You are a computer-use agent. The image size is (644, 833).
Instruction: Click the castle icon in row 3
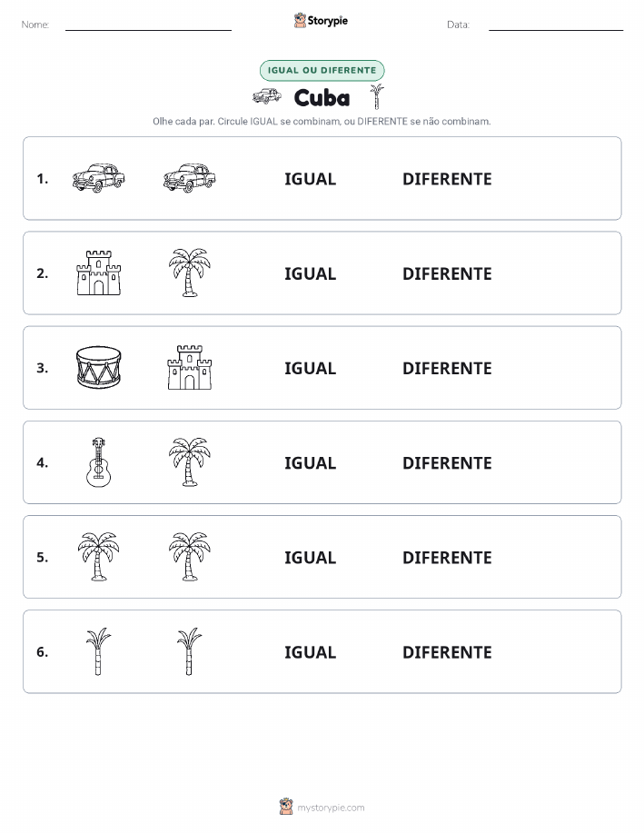pyautogui.click(x=190, y=367)
